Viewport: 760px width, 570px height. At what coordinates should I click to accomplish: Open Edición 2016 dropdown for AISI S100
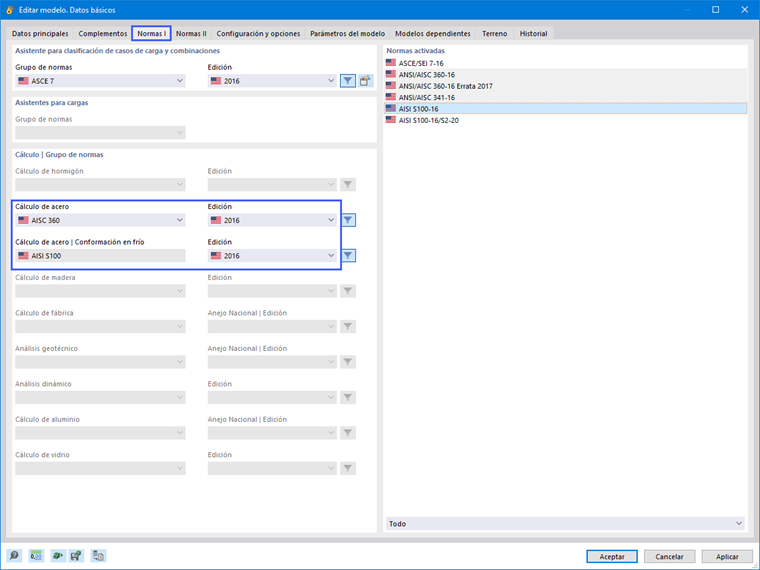[272, 255]
